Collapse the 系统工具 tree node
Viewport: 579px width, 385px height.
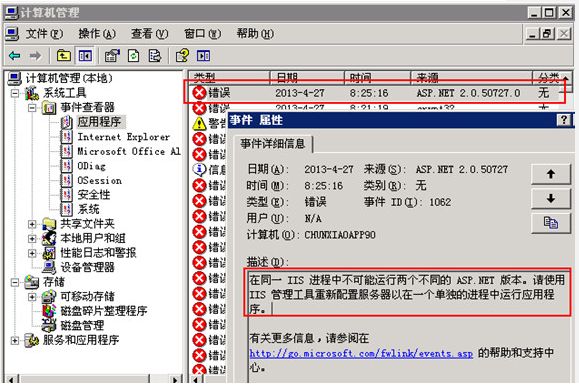coord(15,93)
